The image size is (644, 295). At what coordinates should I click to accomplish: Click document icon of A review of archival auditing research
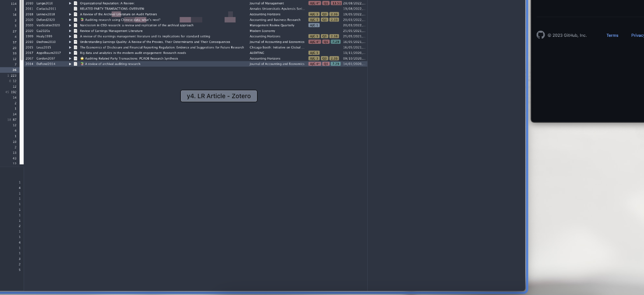click(x=75, y=64)
